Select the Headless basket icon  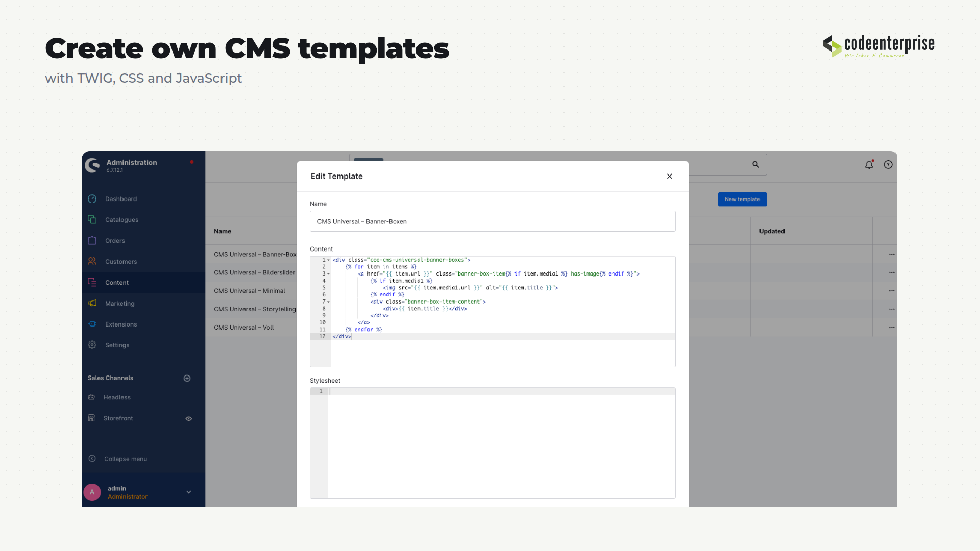tap(91, 397)
